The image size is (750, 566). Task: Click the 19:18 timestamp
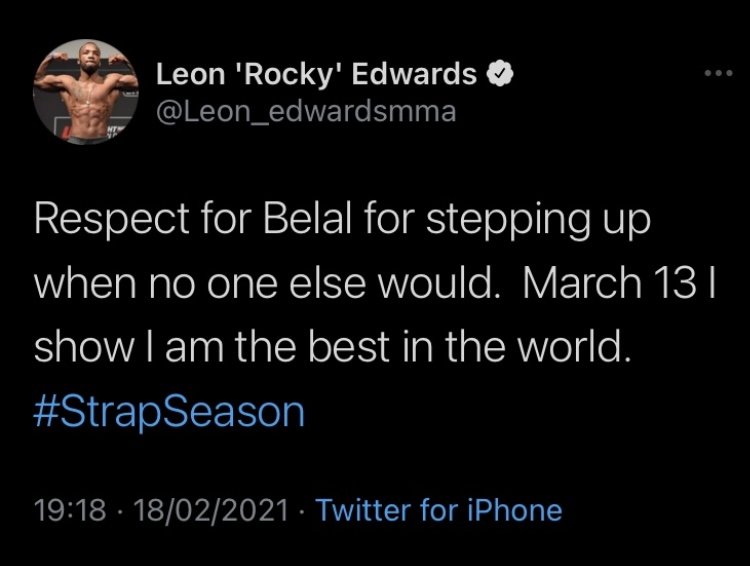click(x=70, y=510)
